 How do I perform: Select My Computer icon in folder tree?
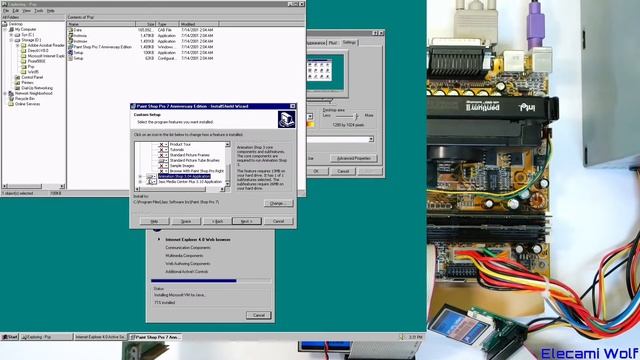(x=11, y=29)
